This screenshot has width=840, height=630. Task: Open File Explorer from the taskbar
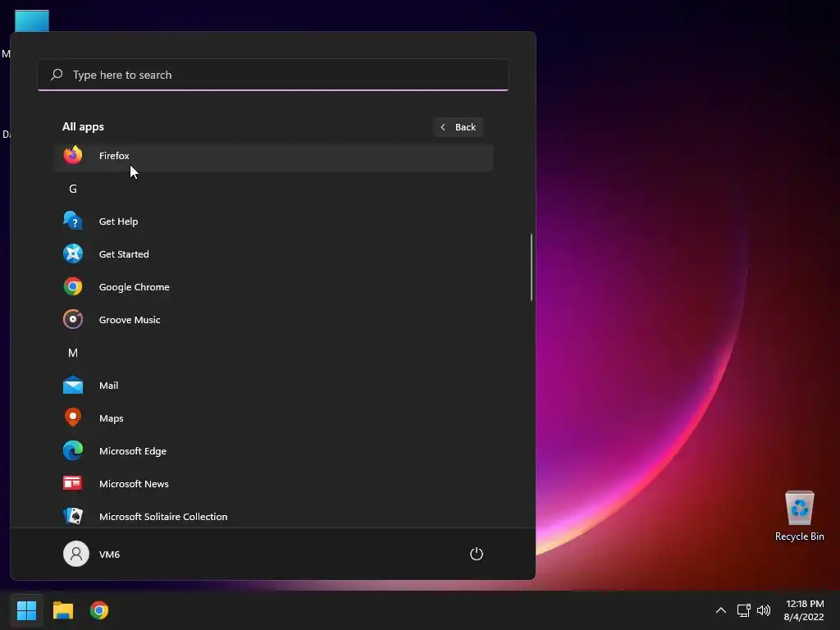point(62,610)
